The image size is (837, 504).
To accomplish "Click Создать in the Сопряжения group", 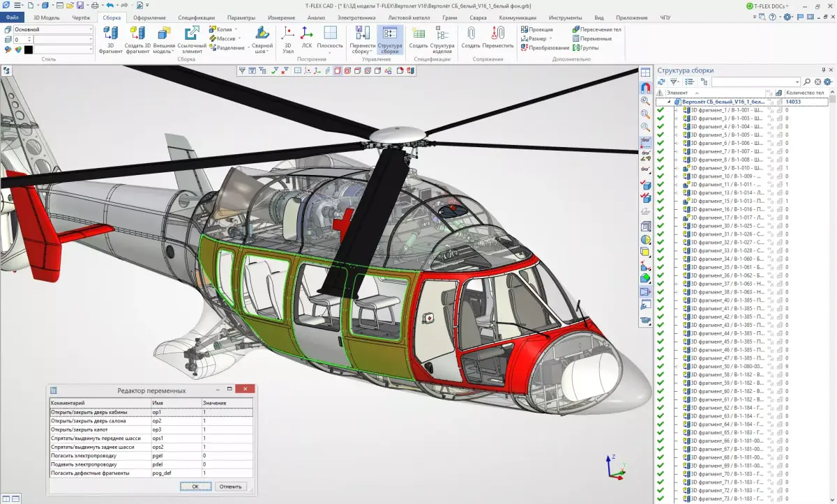I will (471, 39).
